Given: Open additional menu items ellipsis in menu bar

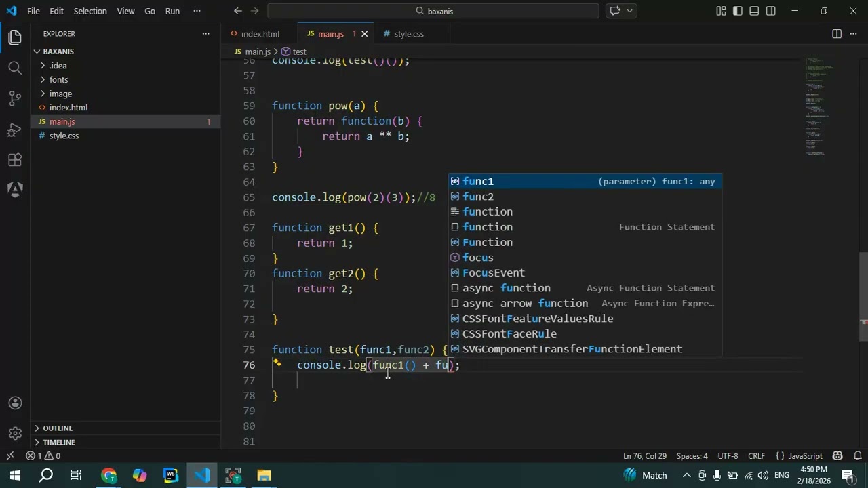Looking at the screenshot, I should (197, 11).
